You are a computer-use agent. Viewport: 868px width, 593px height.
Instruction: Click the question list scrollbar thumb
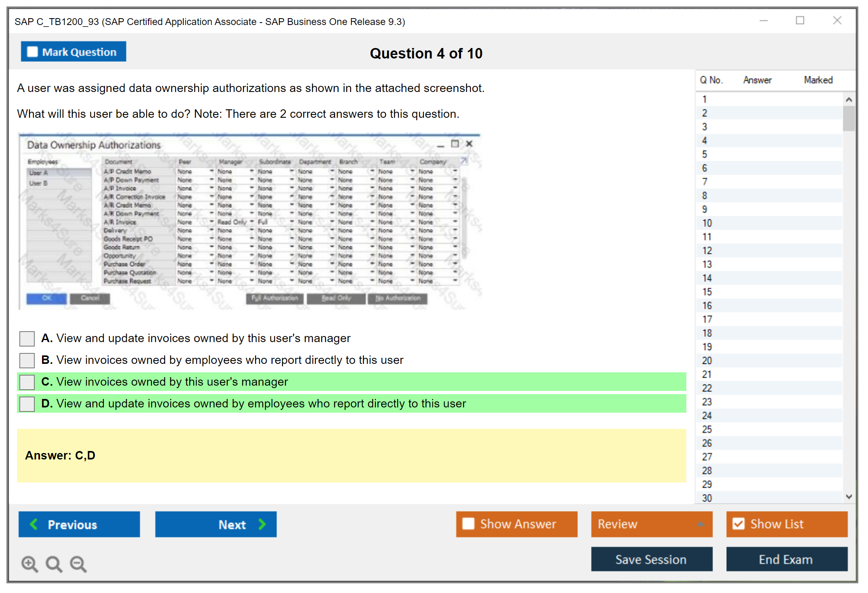pyautogui.click(x=849, y=118)
